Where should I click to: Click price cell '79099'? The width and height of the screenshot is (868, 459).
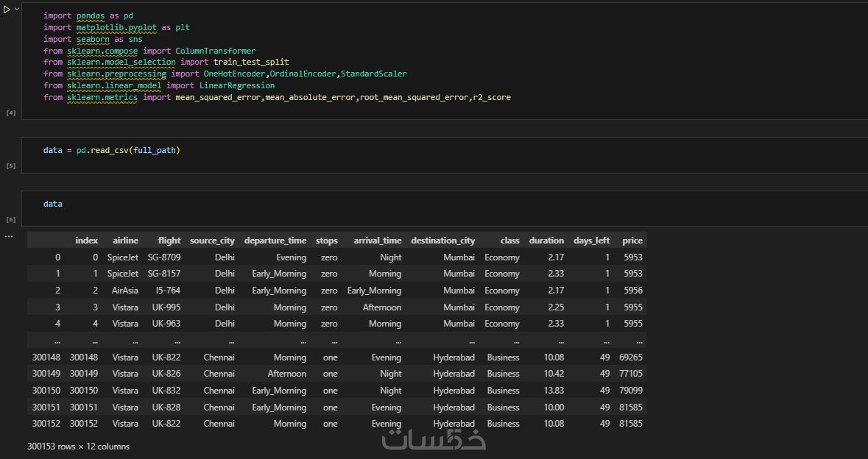tap(631, 391)
